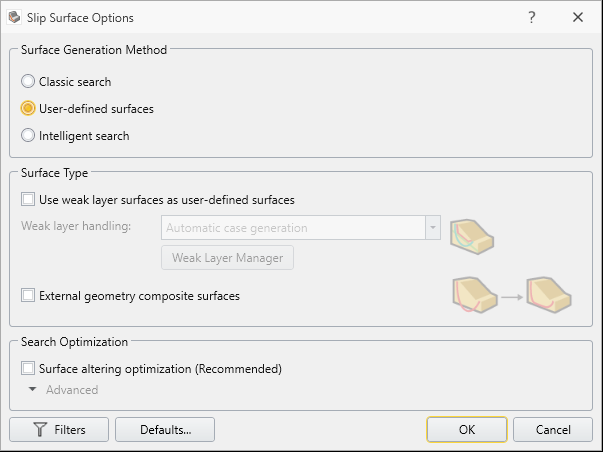The image size is (603, 452).
Task: Click the Advanced label text
Action: (72, 390)
